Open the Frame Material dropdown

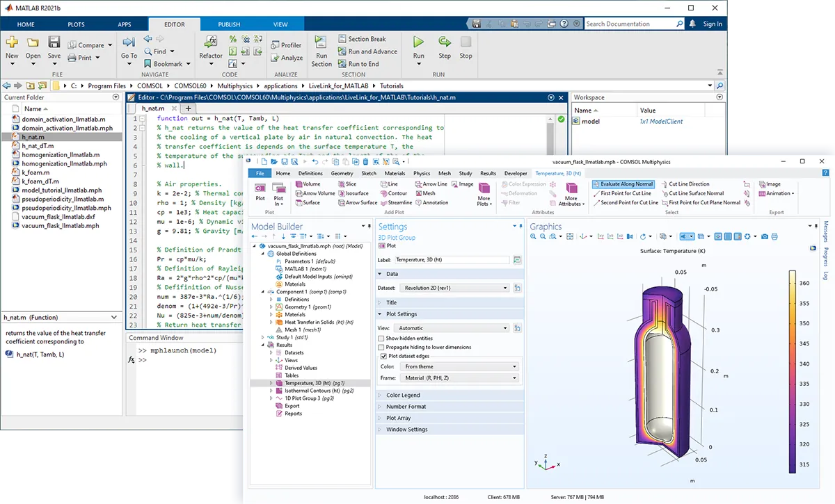(x=460, y=378)
